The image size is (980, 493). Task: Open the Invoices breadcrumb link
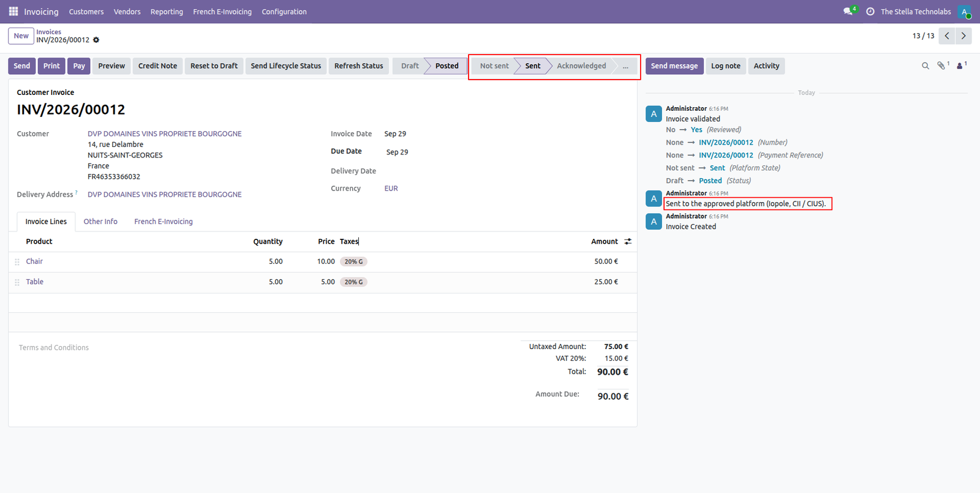click(x=48, y=32)
